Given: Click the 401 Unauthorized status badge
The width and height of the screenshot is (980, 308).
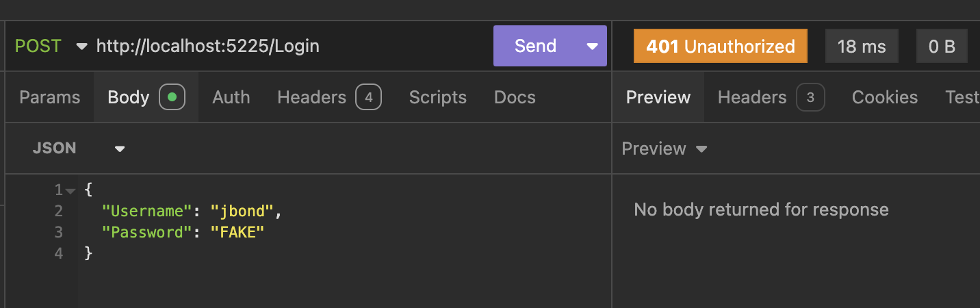Looking at the screenshot, I should coord(720,47).
